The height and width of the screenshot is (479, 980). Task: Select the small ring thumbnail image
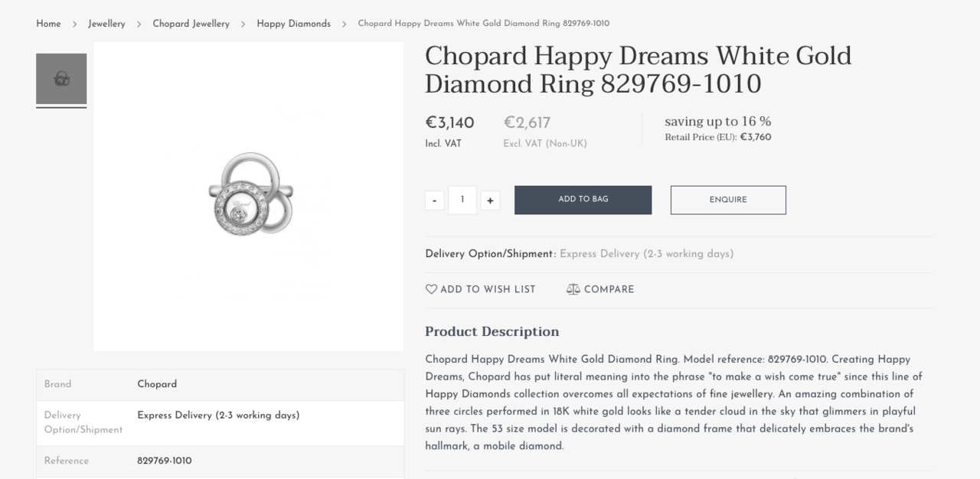click(61, 79)
